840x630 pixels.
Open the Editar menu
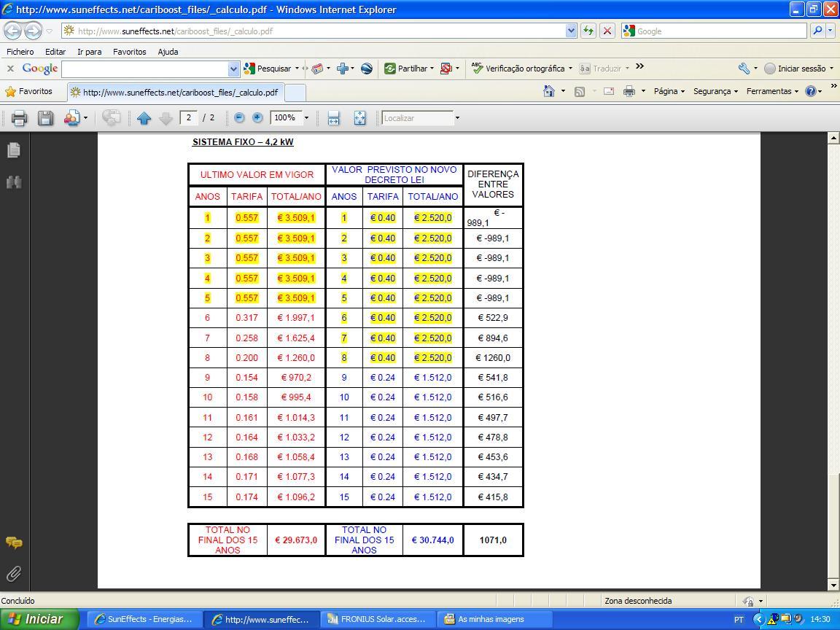55,52
